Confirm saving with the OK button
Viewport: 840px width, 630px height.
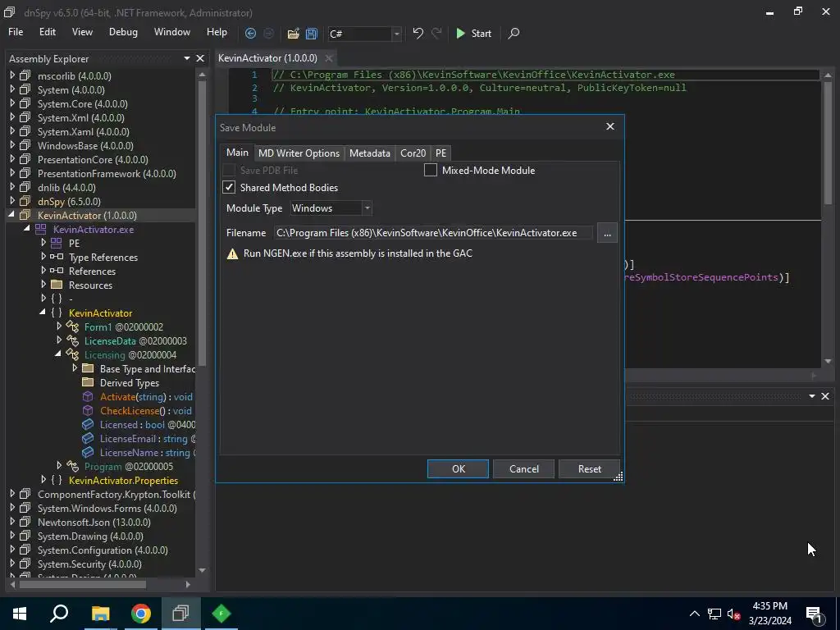click(458, 468)
